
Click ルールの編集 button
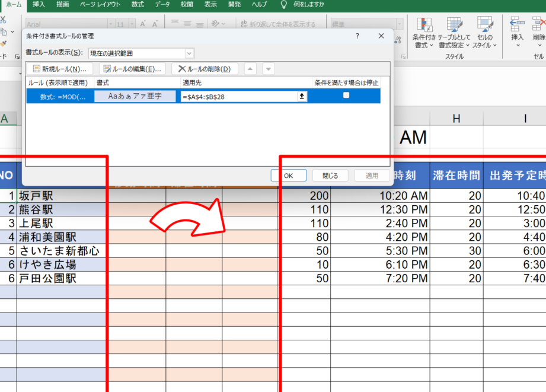[132, 69]
